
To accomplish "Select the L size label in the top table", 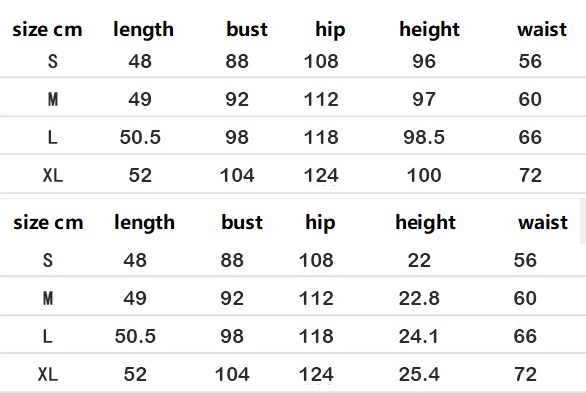I will (53, 137).
